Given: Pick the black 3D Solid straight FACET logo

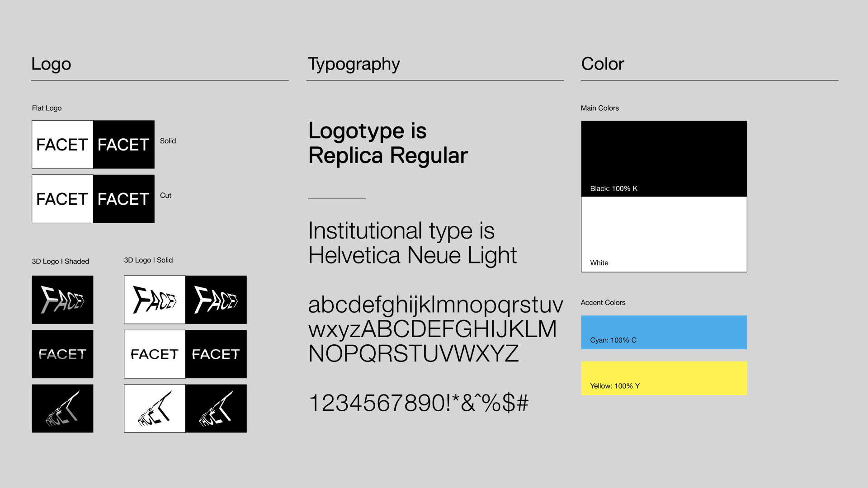Looking at the screenshot, I should click(216, 354).
